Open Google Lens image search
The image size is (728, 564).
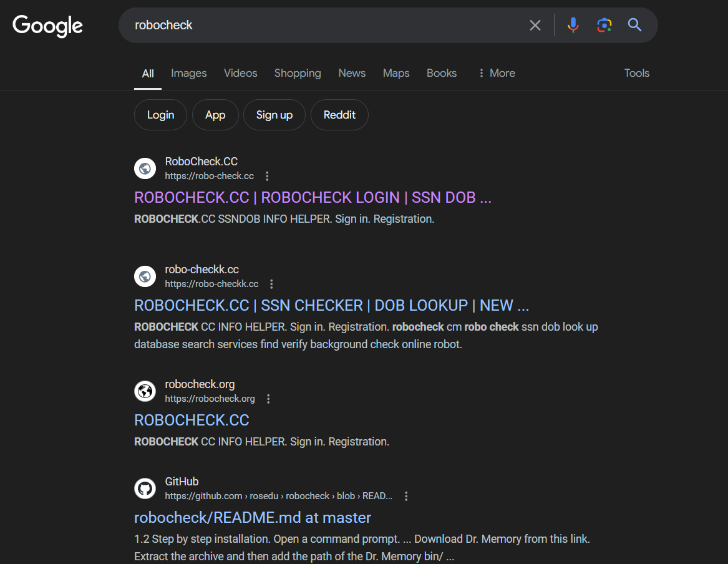click(604, 26)
